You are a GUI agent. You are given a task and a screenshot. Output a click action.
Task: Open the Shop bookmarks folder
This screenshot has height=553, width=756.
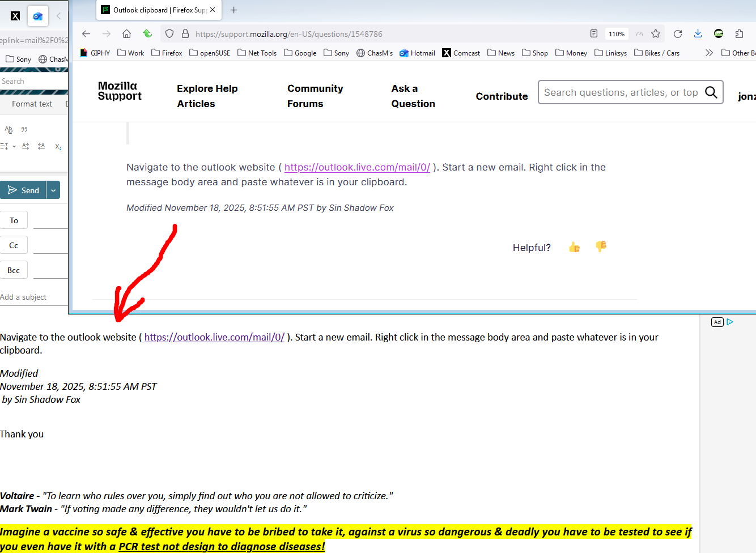pos(535,53)
